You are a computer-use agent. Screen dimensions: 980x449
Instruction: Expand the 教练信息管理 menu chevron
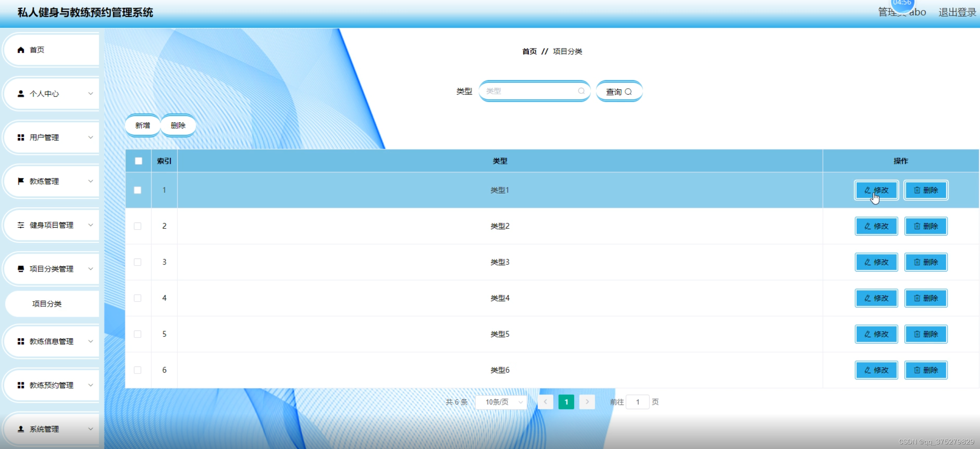tap(91, 341)
